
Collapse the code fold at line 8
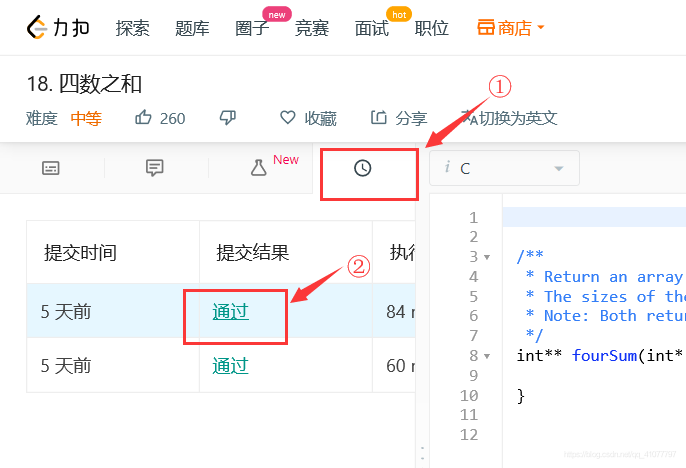[x=487, y=356]
